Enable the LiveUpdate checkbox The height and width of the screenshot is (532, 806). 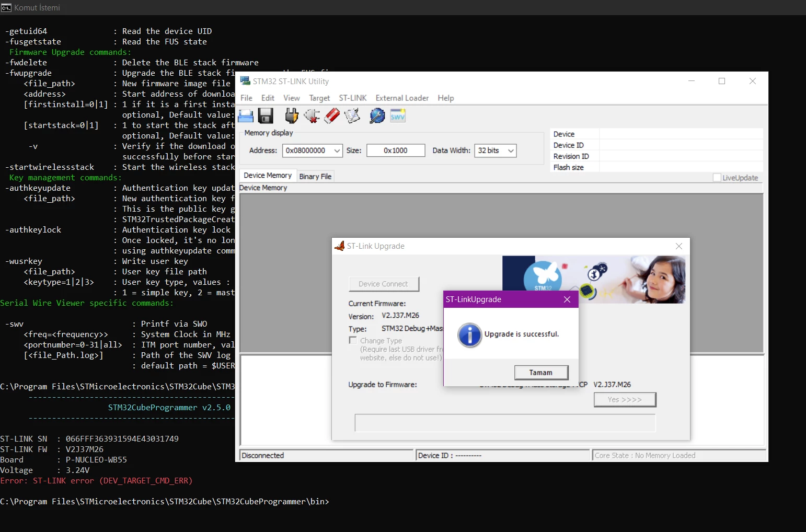[x=717, y=178]
